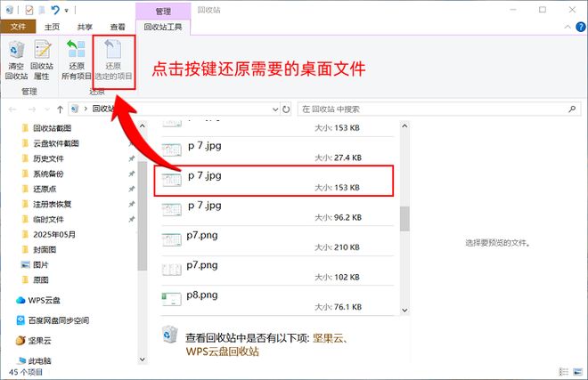Click pin icon next to 系统备份
This screenshot has height=380, width=588.
132,174
